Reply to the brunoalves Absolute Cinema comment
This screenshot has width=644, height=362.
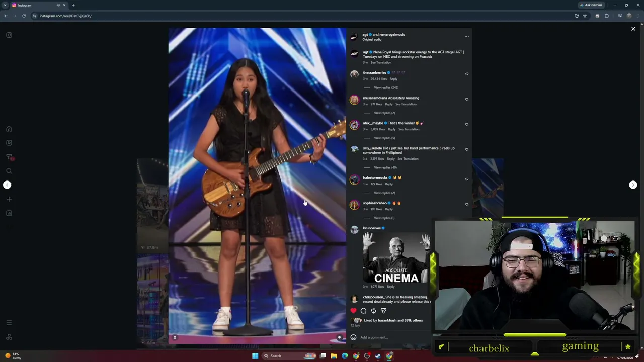pos(390,287)
